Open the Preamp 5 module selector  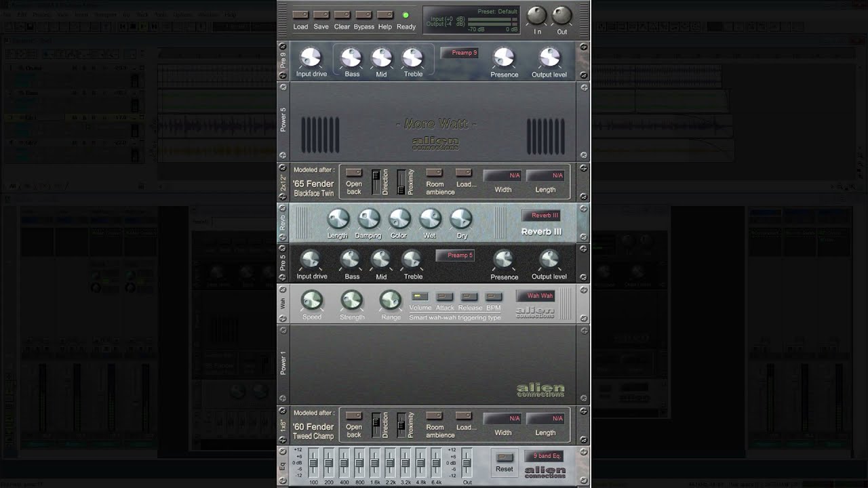454,256
